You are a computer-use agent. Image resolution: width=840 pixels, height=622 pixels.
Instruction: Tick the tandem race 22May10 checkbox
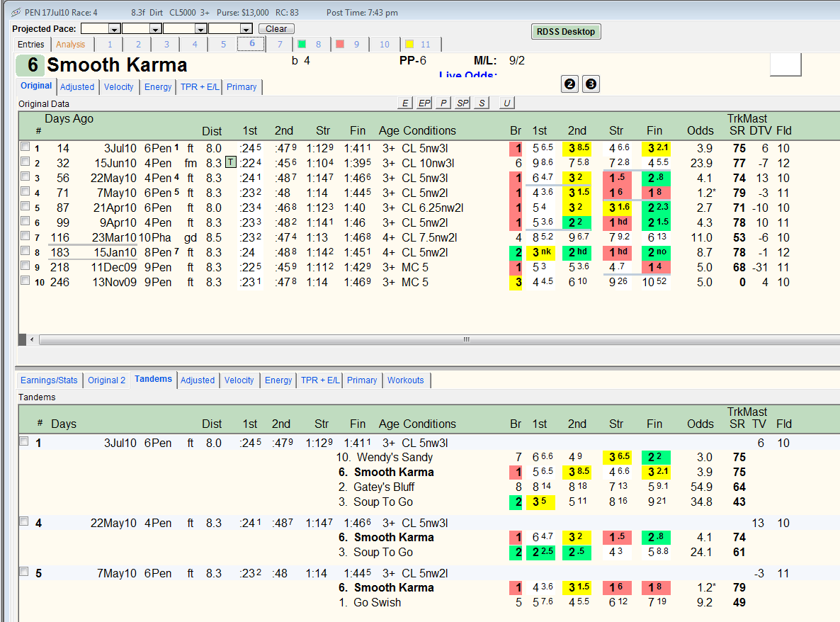(x=24, y=521)
